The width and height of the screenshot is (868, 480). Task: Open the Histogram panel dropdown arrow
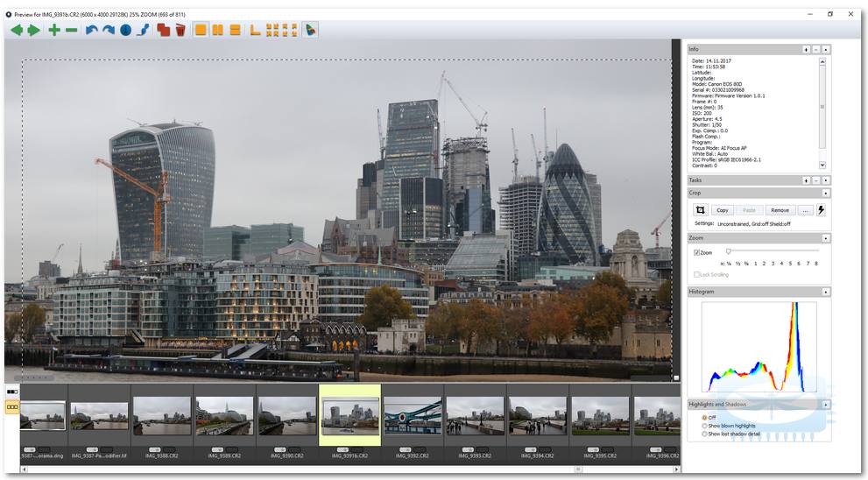826,292
